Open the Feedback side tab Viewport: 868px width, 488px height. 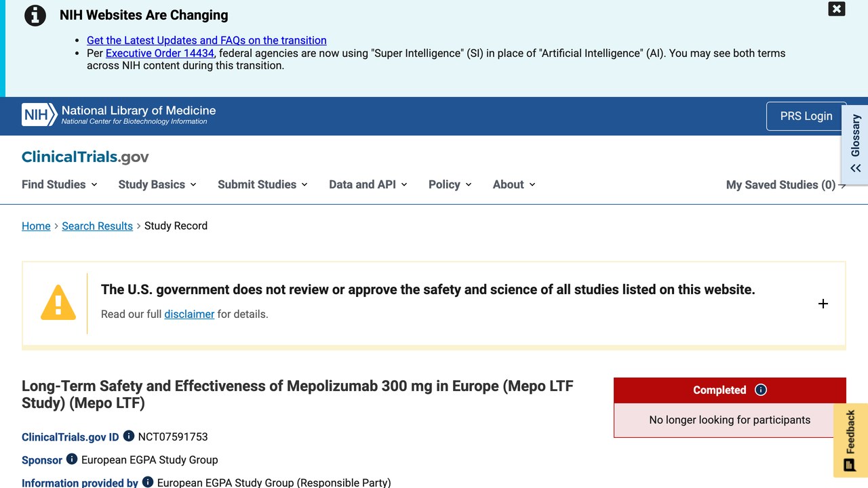pyautogui.click(x=850, y=441)
